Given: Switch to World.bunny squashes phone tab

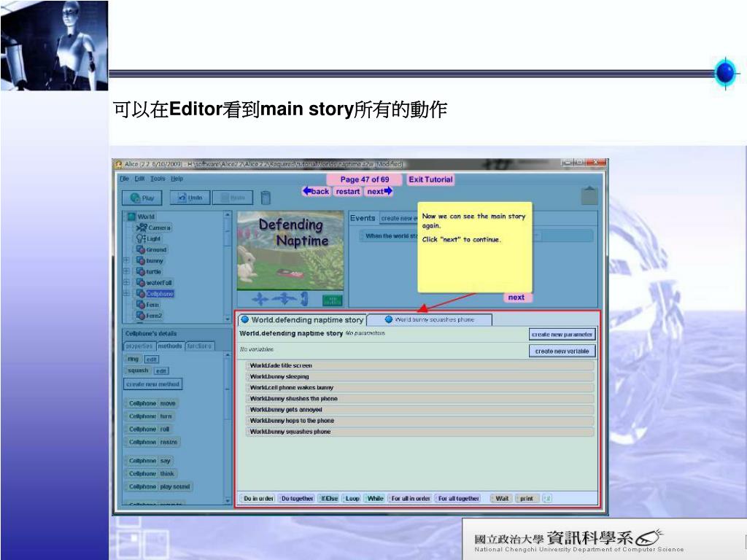Looking at the screenshot, I should [x=429, y=319].
